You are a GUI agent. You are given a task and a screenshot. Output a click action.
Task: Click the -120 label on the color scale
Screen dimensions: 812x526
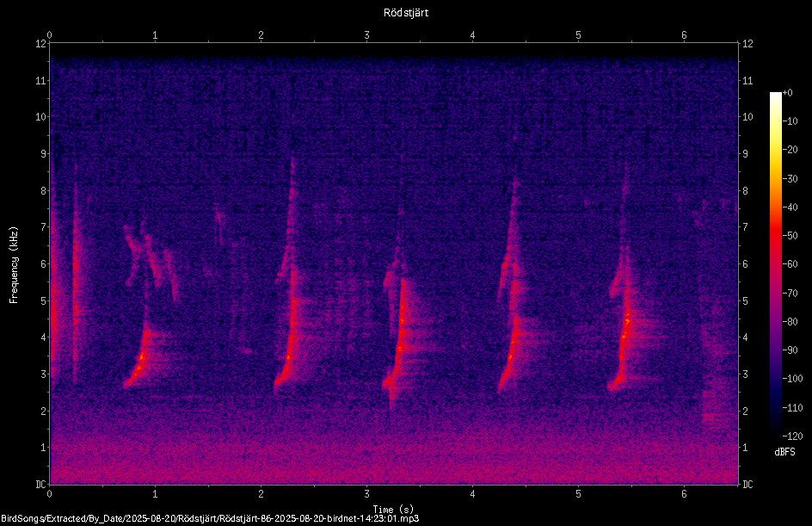pyautogui.click(x=792, y=436)
